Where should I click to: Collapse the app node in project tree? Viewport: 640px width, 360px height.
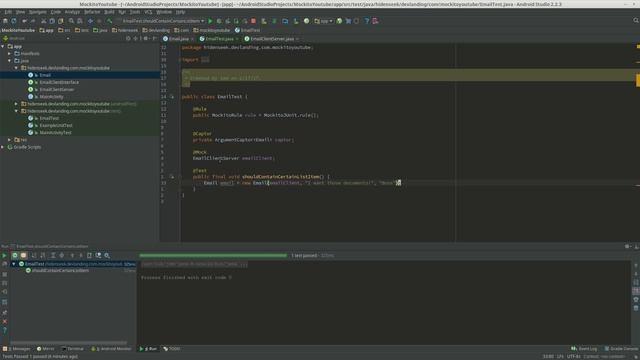pos(3,47)
